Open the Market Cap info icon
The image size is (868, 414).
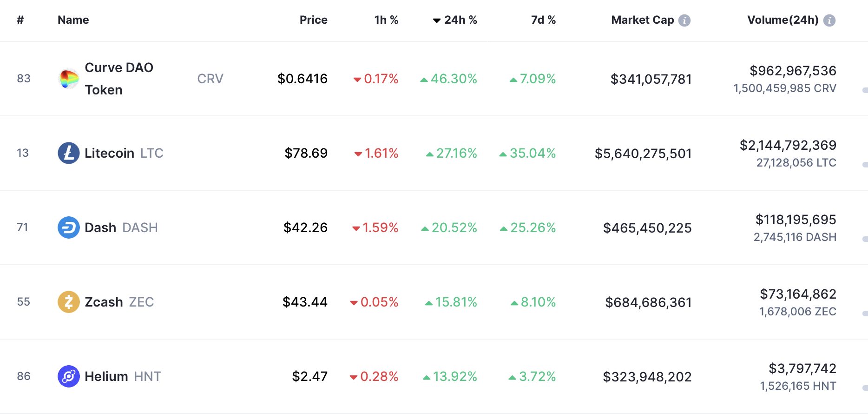tap(684, 20)
